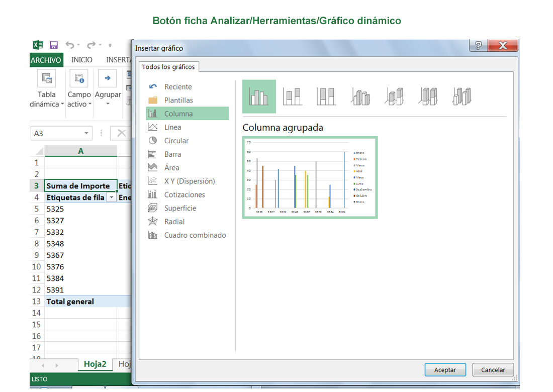
Task: Select the 3-D clustered column subtype icon
Action: 360,96
